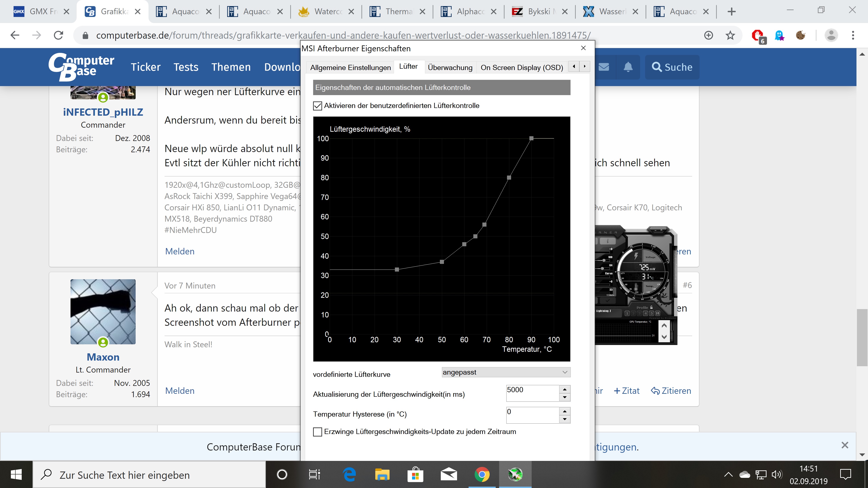The image size is (868, 488).
Task: Open the Suche search button
Action: (672, 67)
